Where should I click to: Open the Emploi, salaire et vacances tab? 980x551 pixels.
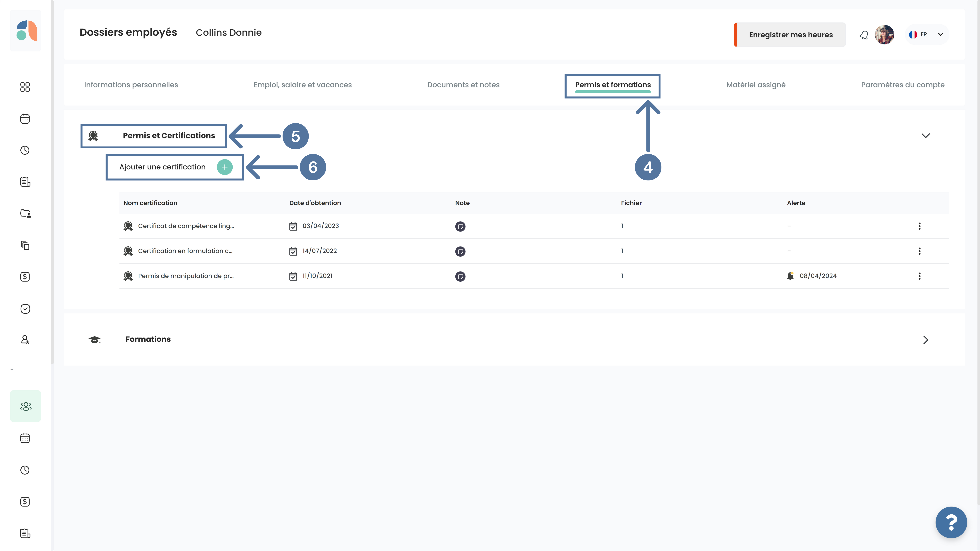click(x=302, y=85)
